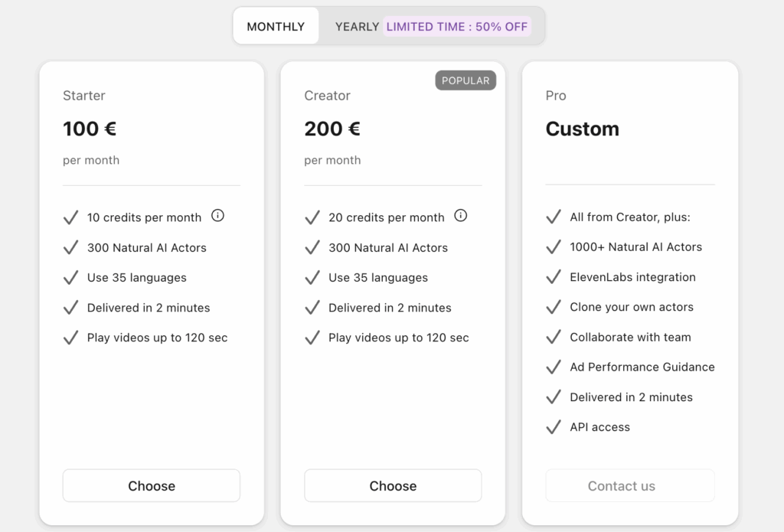Click the 200 € price text
Image resolution: width=784 pixels, height=532 pixels.
point(332,129)
